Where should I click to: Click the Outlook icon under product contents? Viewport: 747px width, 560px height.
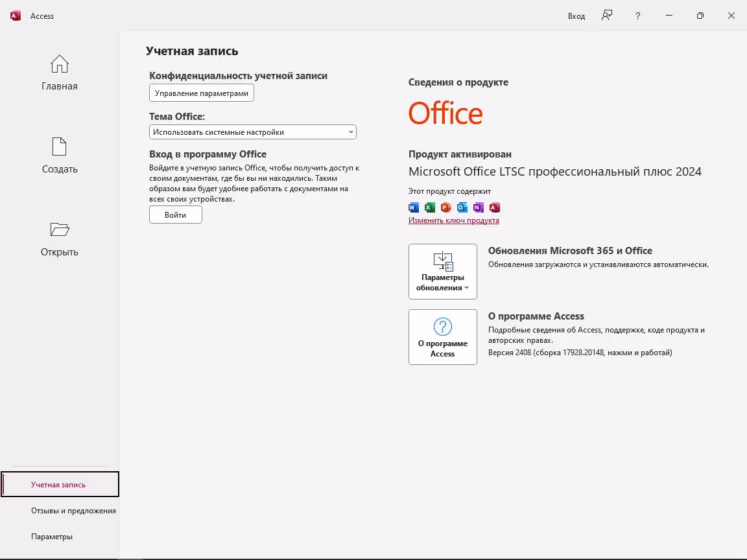pos(462,207)
